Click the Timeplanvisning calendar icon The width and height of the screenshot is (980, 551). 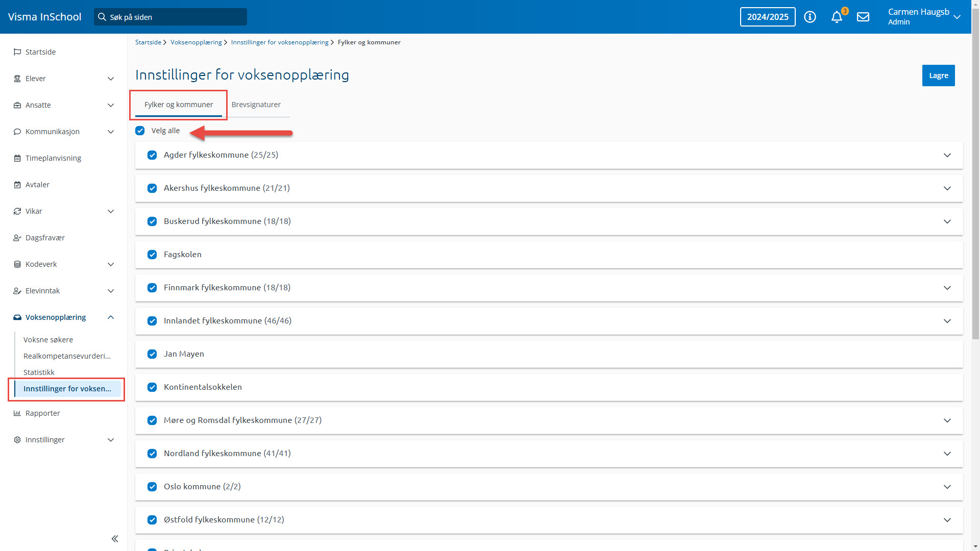(x=17, y=158)
